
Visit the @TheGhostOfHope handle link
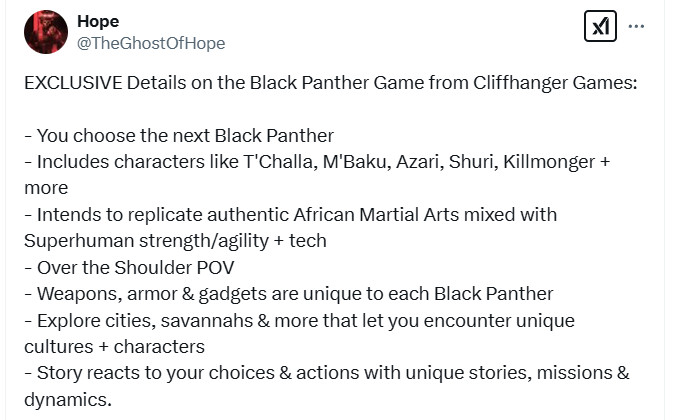click(150, 43)
